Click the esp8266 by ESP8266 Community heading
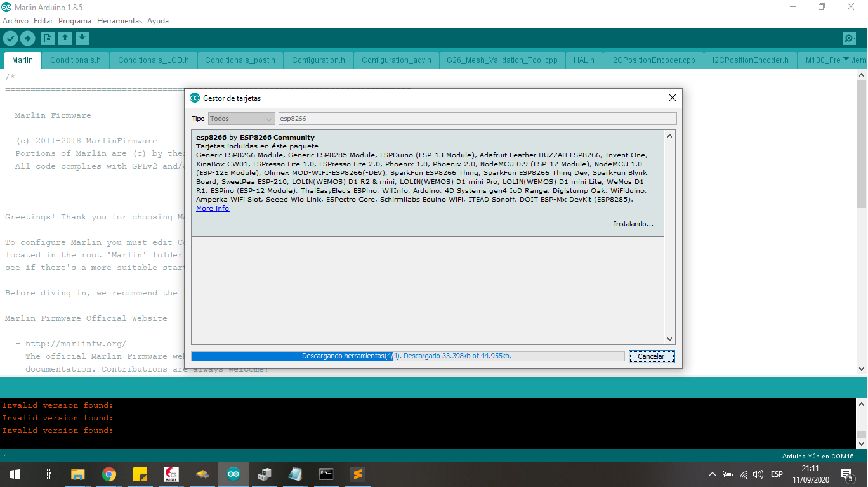868x487 pixels. (x=255, y=137)
